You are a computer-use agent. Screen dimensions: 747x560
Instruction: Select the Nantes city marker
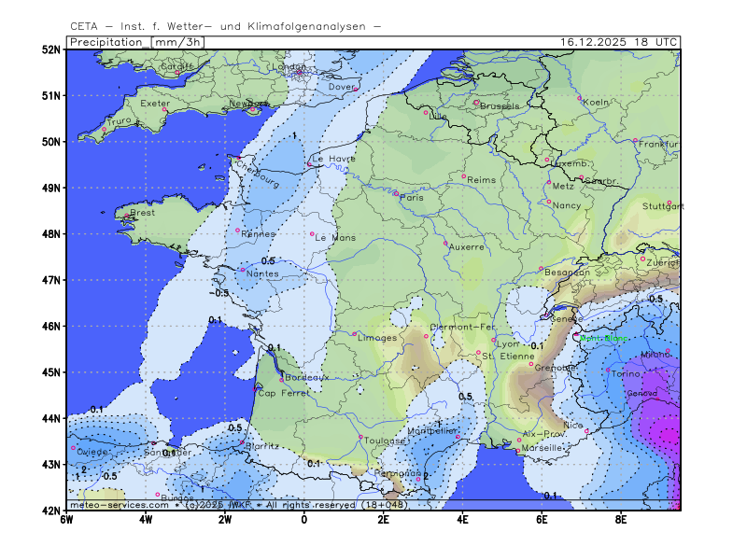(x=243, y=270)
